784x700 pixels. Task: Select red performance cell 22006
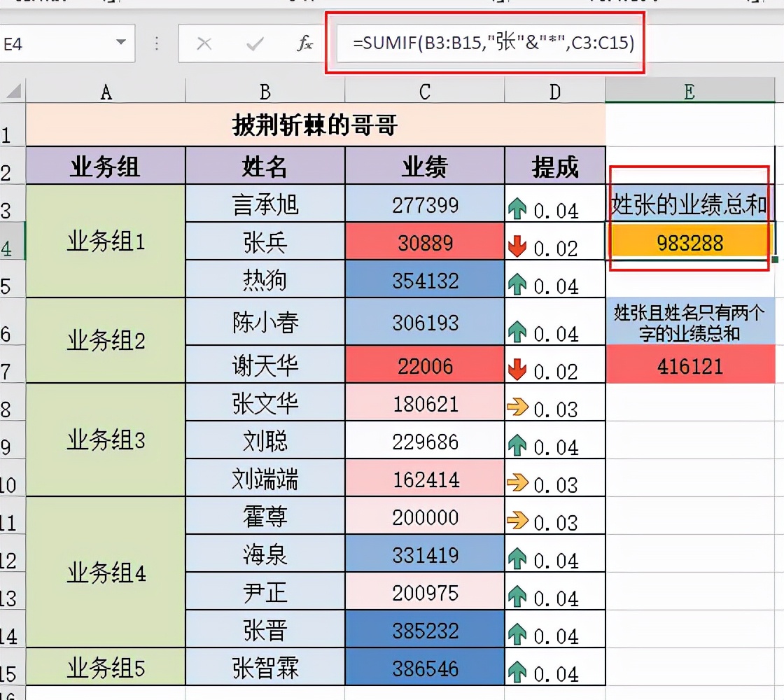(x=424, y=365)
